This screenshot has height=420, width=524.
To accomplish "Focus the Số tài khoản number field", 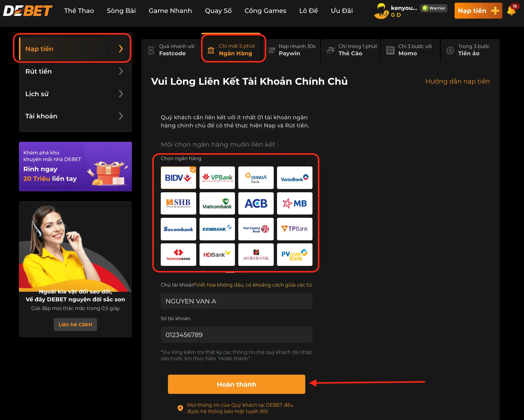I will 236,335.
